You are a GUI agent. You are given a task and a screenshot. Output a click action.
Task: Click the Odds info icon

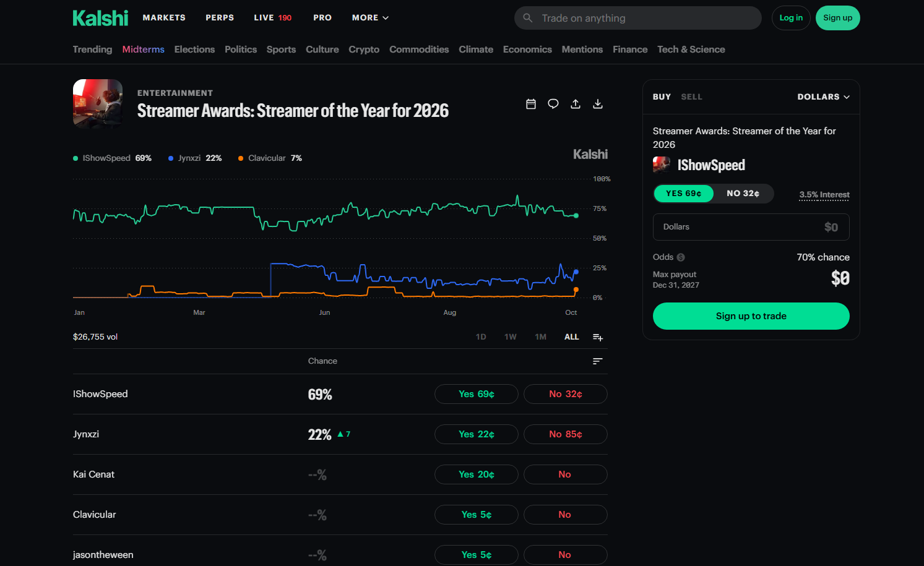point(681,257)
